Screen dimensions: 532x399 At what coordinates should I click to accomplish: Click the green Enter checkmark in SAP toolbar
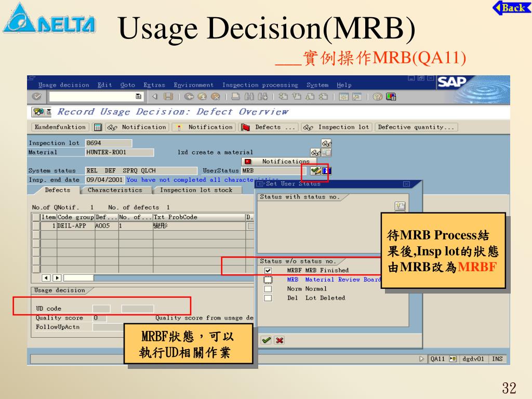[x=37, y=97]
